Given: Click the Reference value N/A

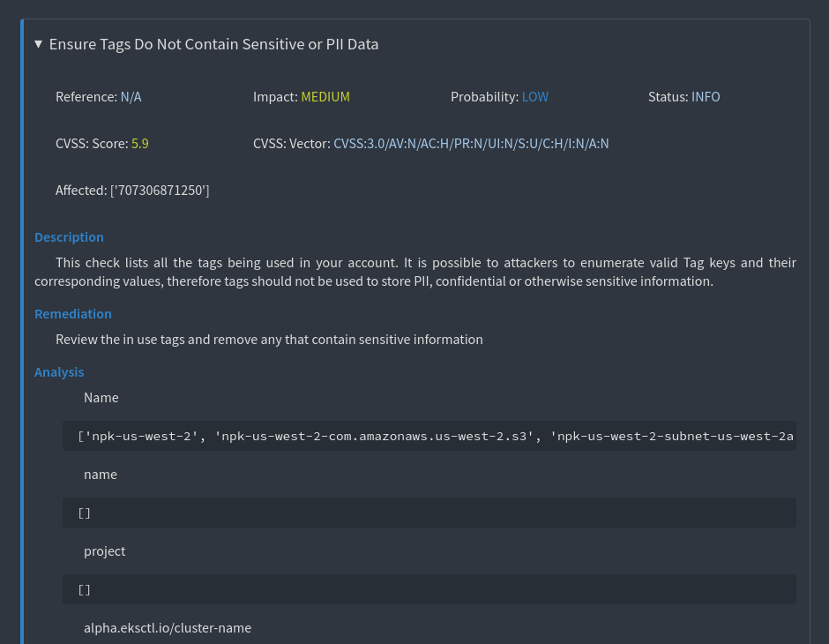Looking at the screenshot, I should click(131, 97).
